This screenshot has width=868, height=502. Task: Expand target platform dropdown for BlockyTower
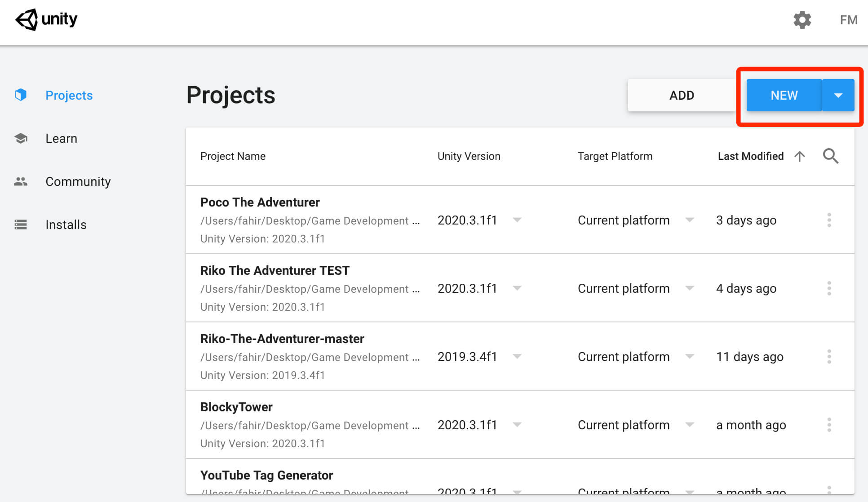690,425
